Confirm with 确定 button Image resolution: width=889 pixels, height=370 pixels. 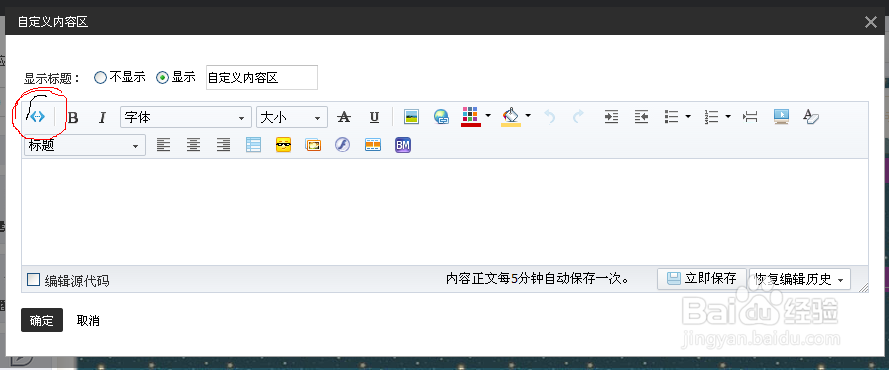pos(42,320)
